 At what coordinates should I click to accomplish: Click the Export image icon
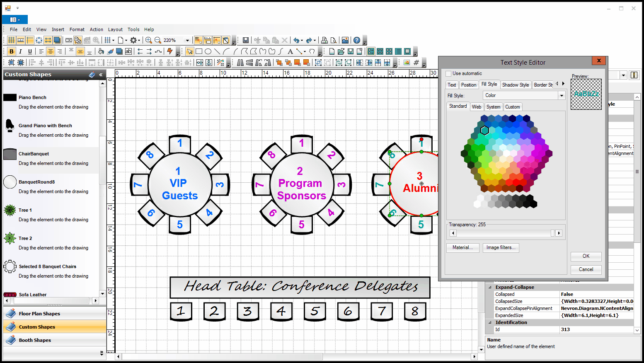click(x=345, y=40)
